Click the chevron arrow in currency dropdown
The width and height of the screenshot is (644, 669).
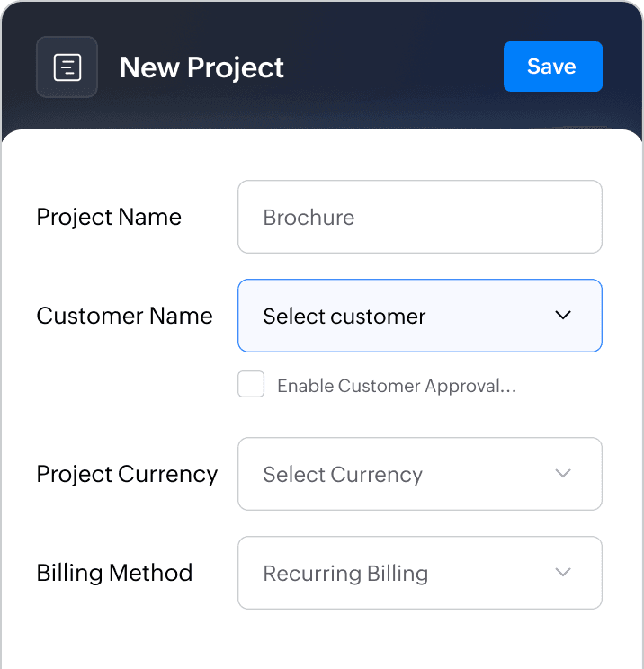click(x=563, y=474)
